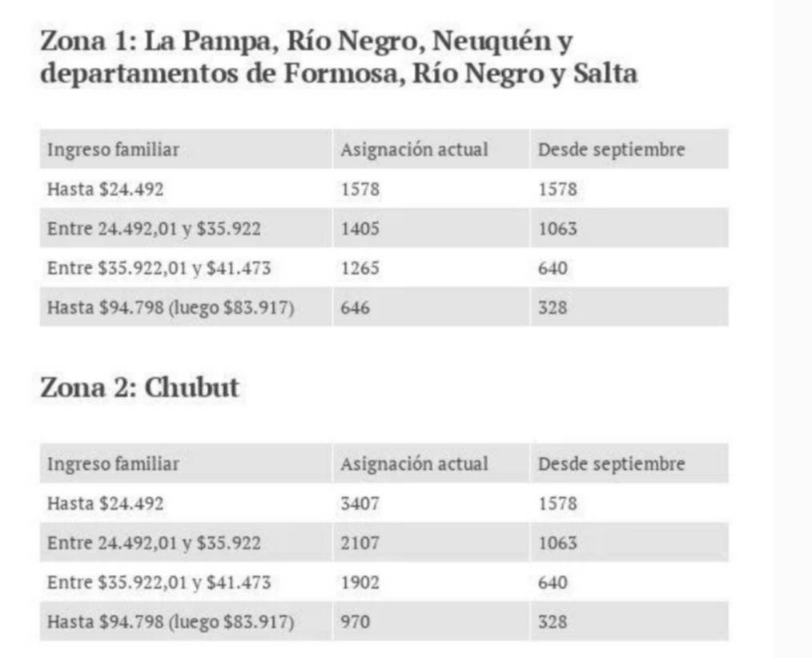Select the 1405 value in Zona 1
The image size is (812, 658).
360,229
